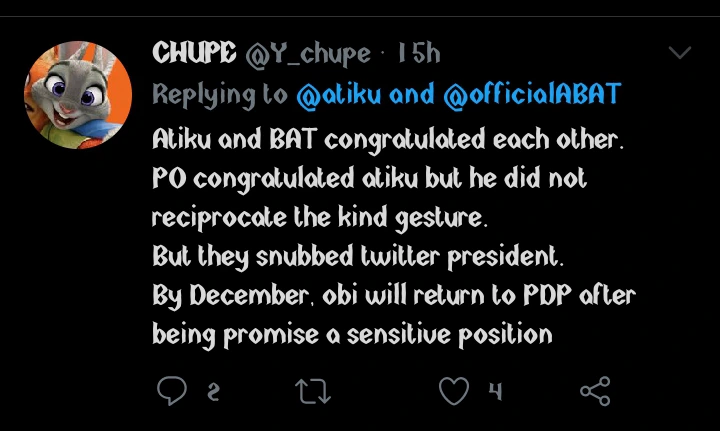
Task: Click the reply count number 2
Action: pos(212,392)
